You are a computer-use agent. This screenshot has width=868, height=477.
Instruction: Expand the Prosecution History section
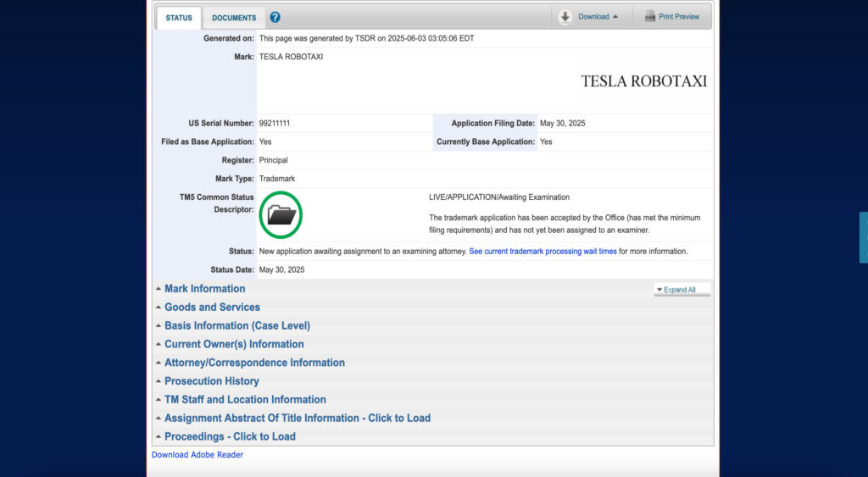[x=211, y=380]
